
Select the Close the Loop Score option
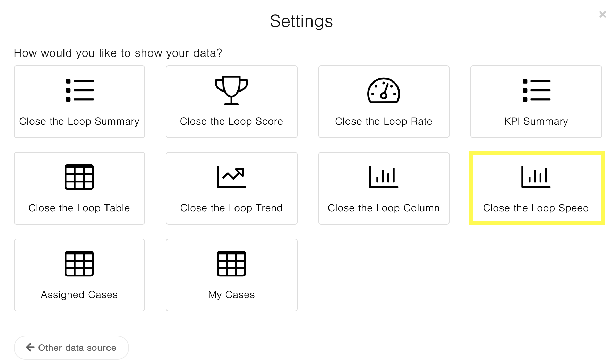pos(231,102)
